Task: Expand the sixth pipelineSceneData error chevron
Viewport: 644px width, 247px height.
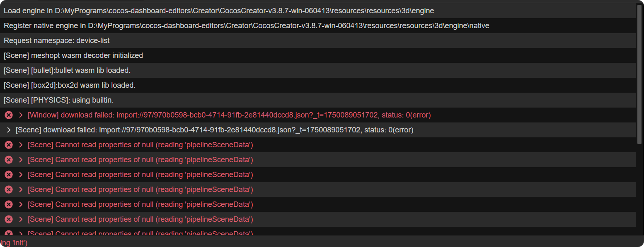Action: (x=21, y=219)
